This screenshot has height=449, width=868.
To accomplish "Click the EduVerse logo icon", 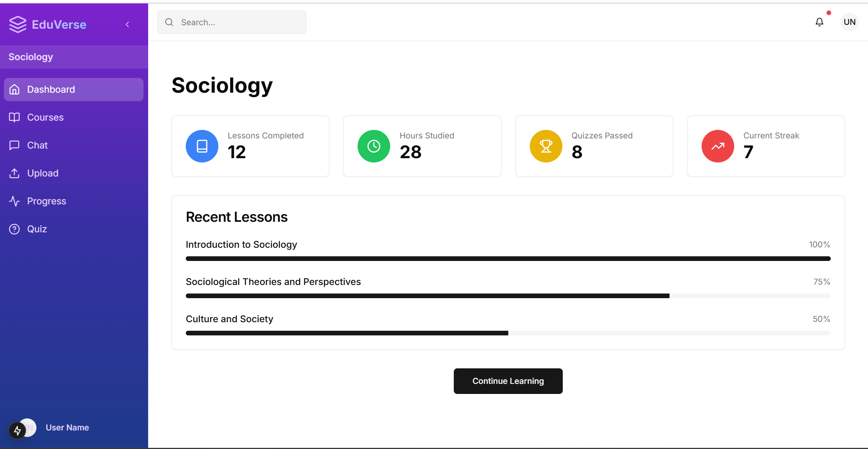I will 17,24.
